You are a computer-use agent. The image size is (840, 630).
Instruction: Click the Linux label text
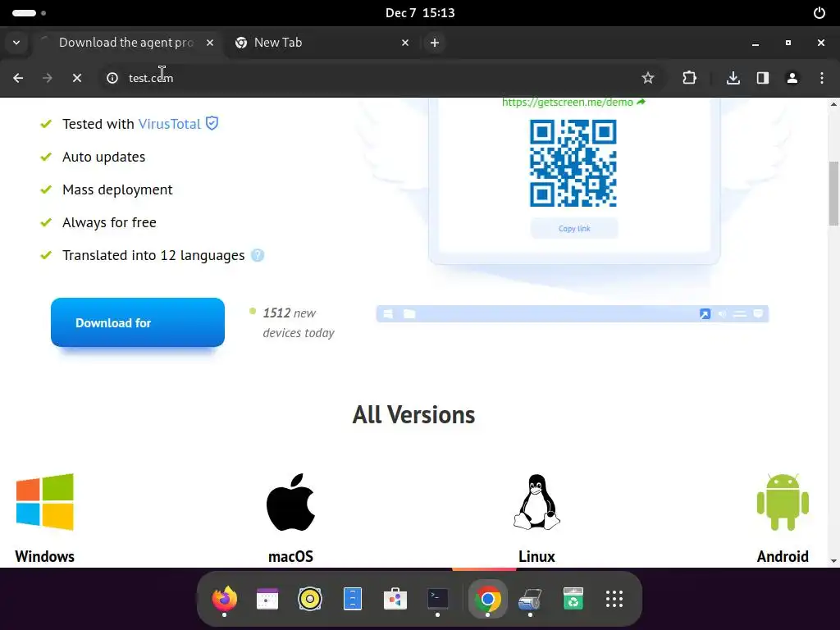[536, 557]
